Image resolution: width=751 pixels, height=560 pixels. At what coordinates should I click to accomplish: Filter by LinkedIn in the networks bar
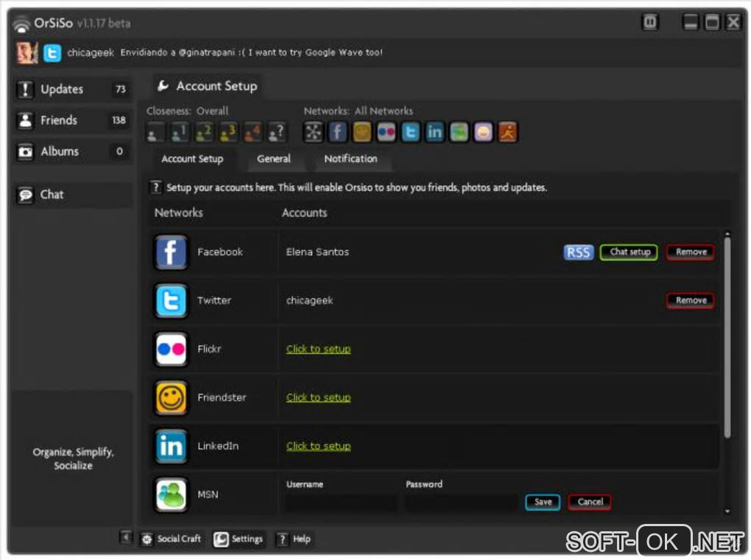[x=435, y=132]
